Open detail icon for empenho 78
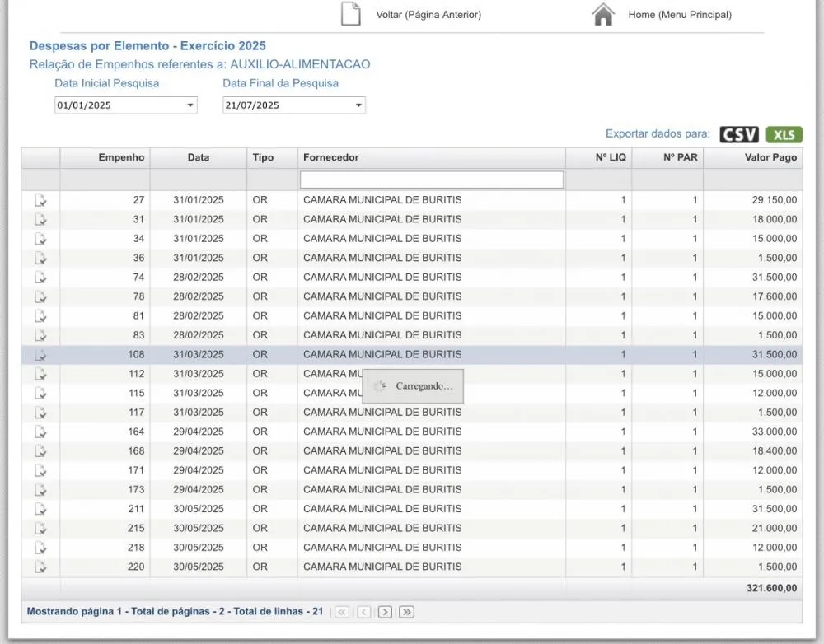The height and width of the screenshot is (644, 824). [x=40, y=296]
